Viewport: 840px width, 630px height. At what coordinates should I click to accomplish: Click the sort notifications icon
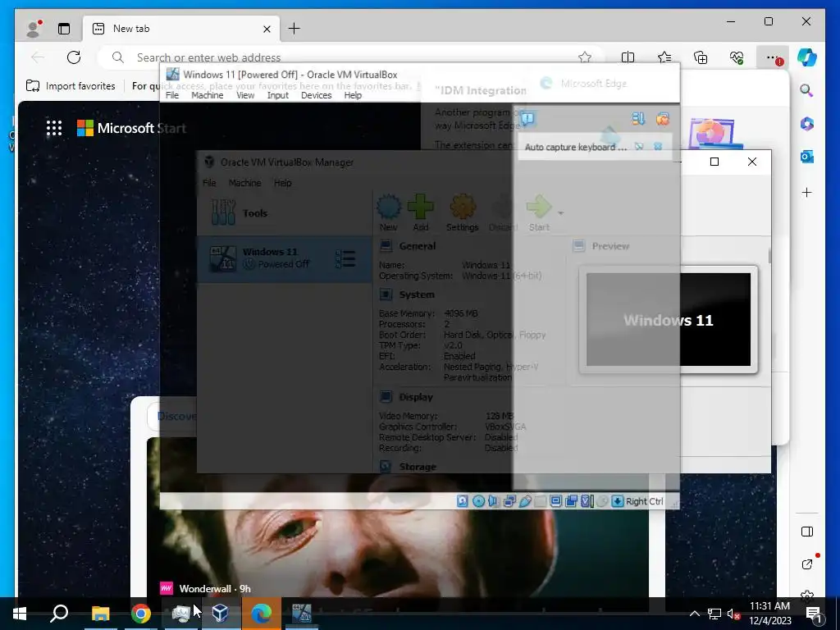[638, 118]
